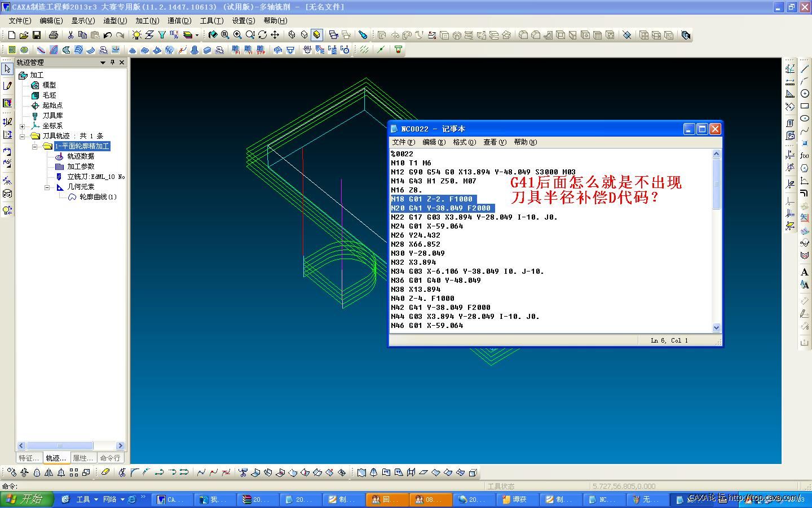812x508 pixels.
Task: Click the light bulb icon in toolbar
Action: (136, 35)
